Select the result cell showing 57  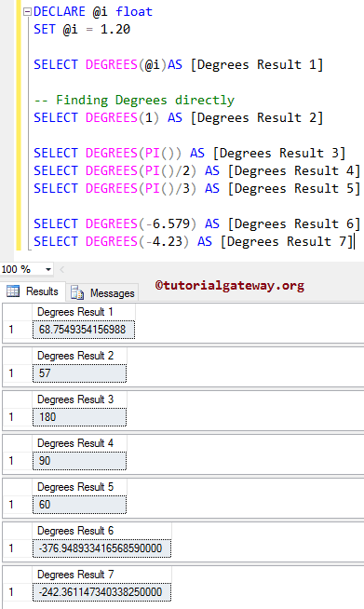[x=79, y=373]
